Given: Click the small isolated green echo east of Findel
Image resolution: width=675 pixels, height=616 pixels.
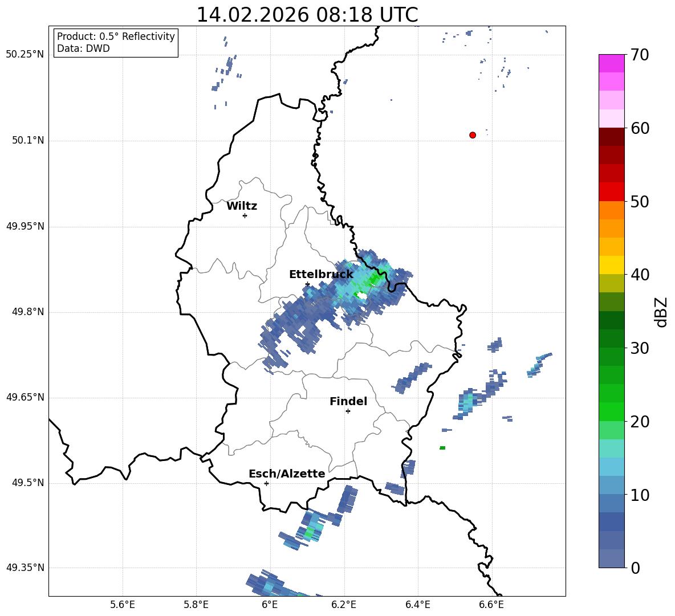Looking at the screenshot, I should click(x=442, y=448).
